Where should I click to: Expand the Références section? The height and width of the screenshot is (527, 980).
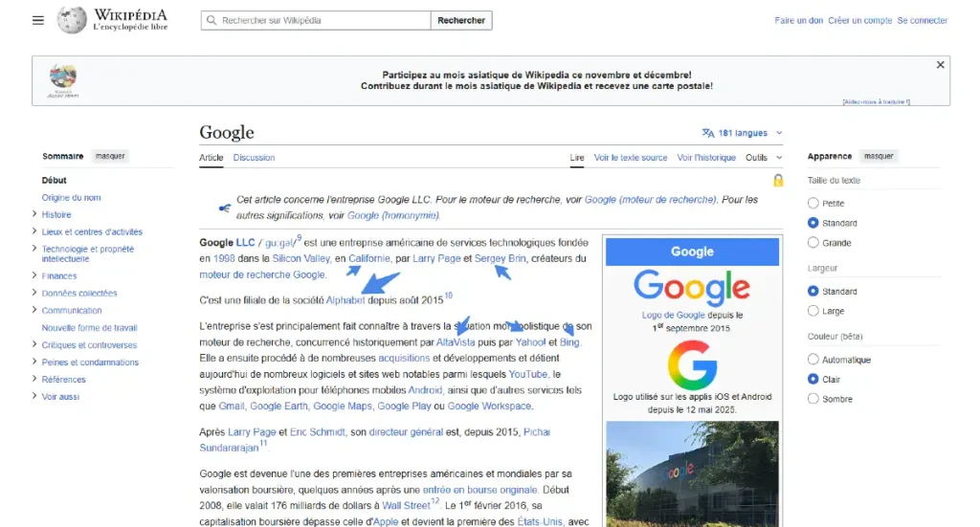click(x=34, y=379)
